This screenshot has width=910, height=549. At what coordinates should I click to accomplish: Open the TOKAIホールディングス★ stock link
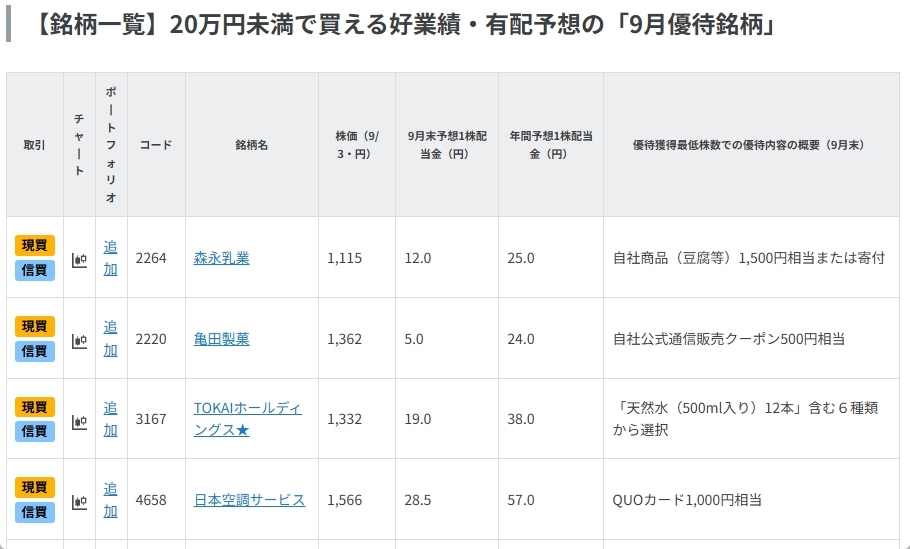coord(248,419)
